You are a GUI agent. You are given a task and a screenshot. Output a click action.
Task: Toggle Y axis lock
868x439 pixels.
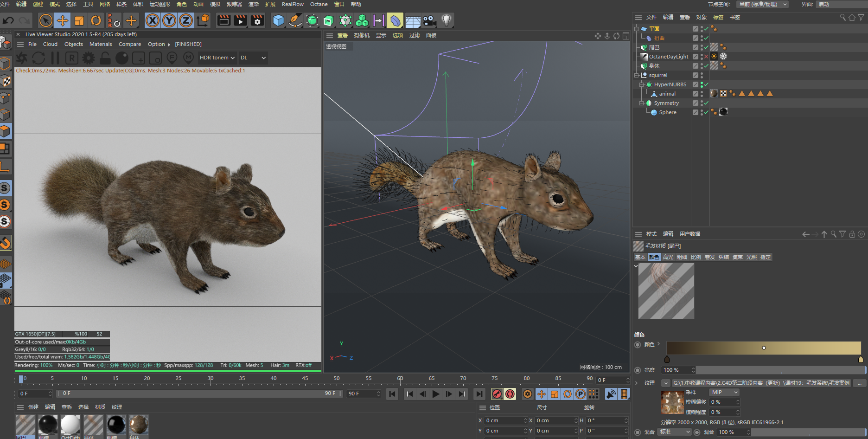tap(169, 20)
